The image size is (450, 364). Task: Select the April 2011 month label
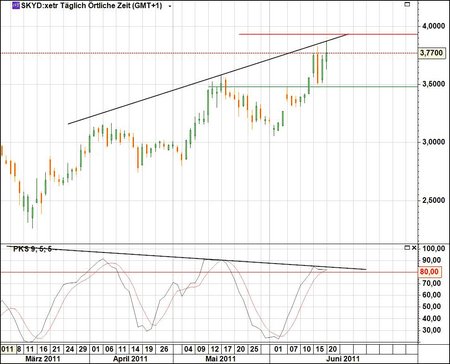click(x=130, y=359)
